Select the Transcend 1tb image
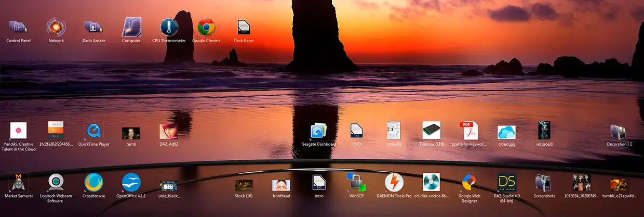 [x=432, y=131]
